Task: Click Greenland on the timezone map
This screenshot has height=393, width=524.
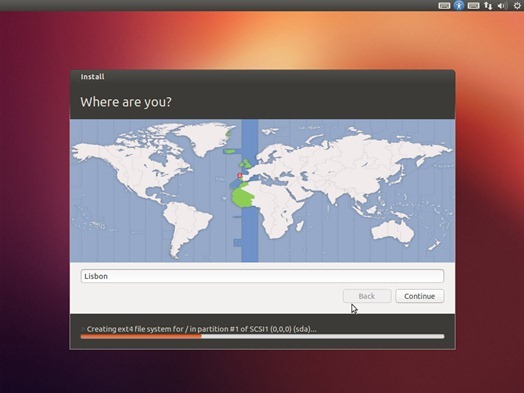Action: click(206, 138)
